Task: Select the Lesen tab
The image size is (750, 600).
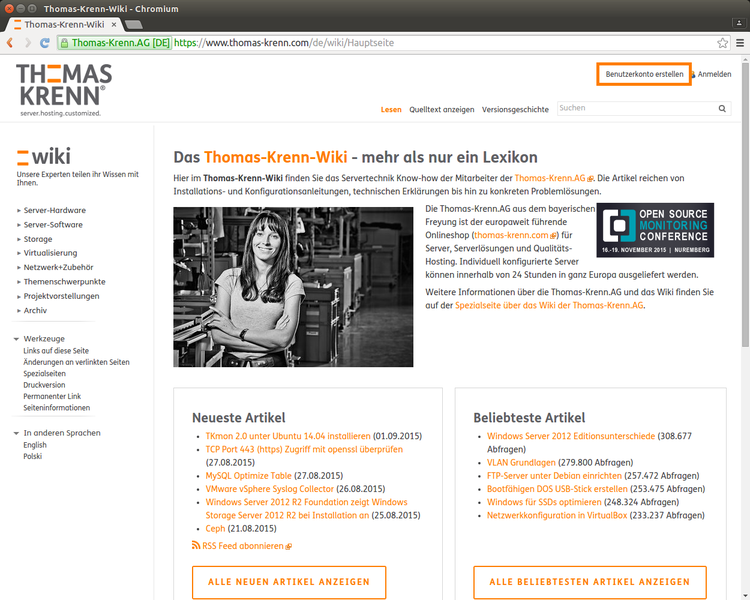Action: [x=391, y=110]
